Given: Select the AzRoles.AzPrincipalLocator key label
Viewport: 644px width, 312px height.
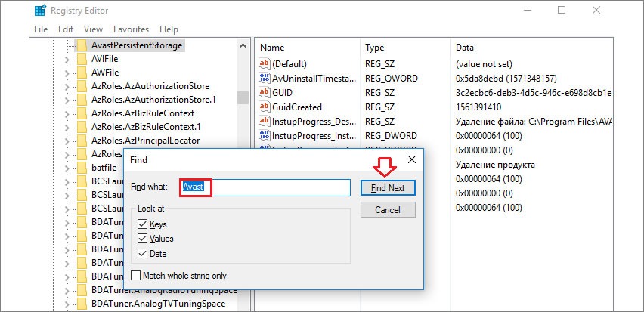Looking at the screenshot, I should click(145, 140).
